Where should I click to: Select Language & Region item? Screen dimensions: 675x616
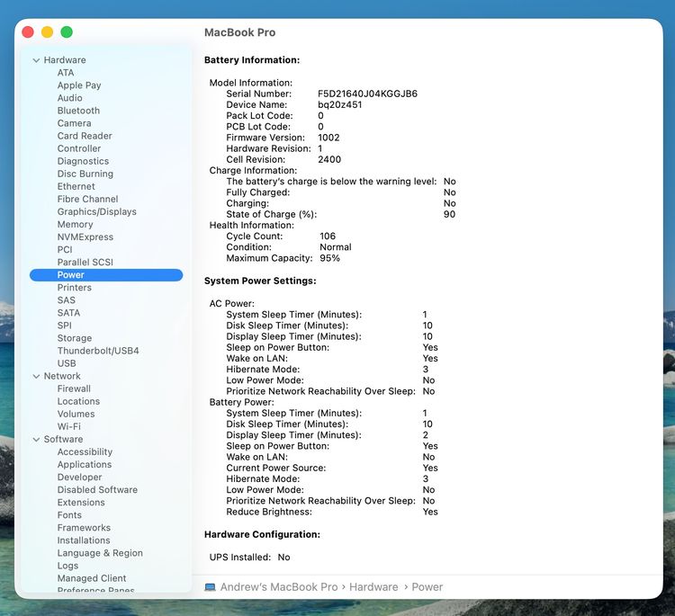(100, 553)
